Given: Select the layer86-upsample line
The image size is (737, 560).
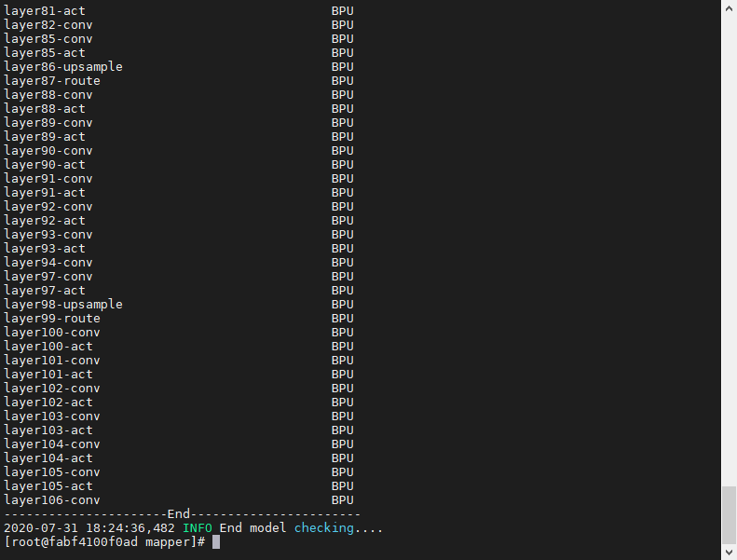Looking at the screenshot, I should 63,67.
